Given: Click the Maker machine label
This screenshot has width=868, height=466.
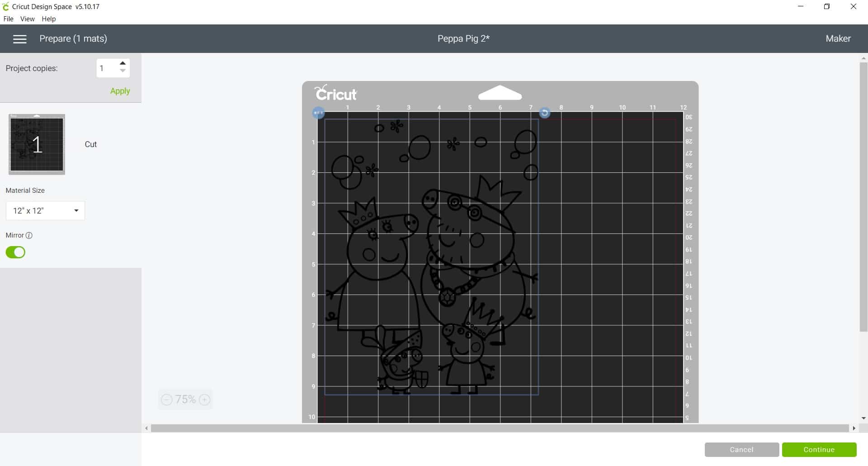Looking at the screenshot, I should tap(838, 38).
